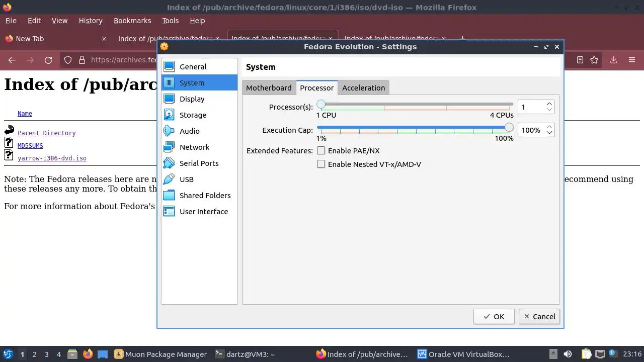Open Parent Directory link
The image size is (644, 362).
tap(47, 133)
